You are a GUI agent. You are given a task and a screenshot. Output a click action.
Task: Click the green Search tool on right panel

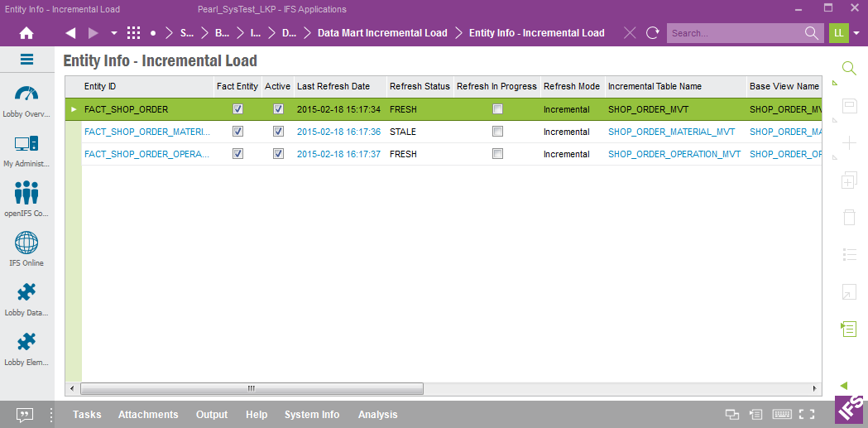pos(849,68)
